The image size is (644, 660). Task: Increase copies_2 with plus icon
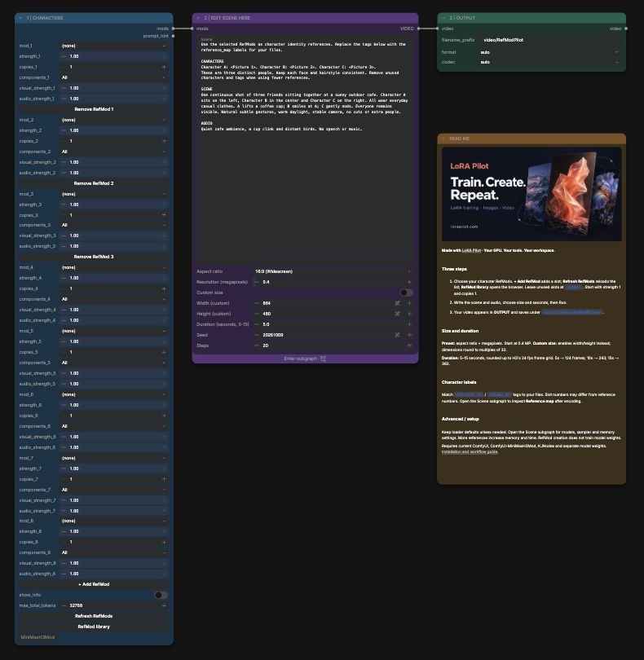[x=164, y=141]
